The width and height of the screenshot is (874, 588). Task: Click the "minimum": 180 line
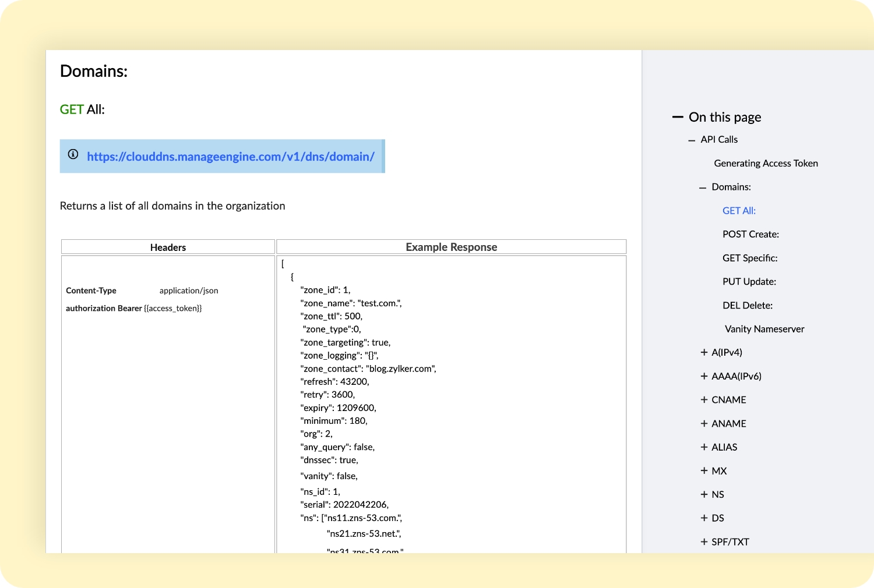(334, 421)
